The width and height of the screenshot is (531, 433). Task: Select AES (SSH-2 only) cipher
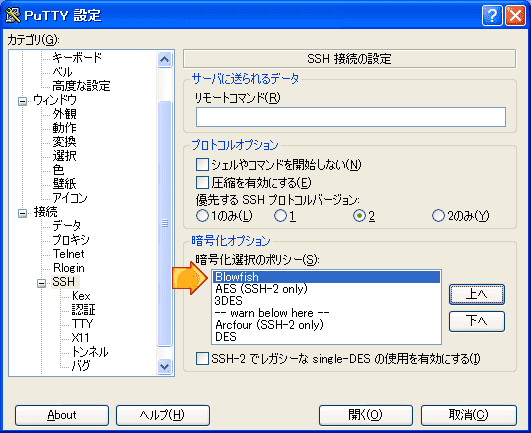coord(261,289)
